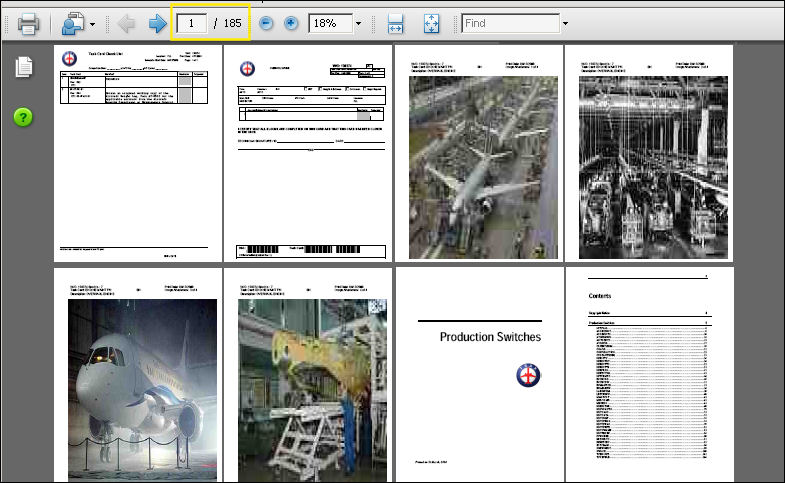This screenshot has width=785, height=483.
Task: Click the collaborate/share document icon
Action: pos(73,24)
